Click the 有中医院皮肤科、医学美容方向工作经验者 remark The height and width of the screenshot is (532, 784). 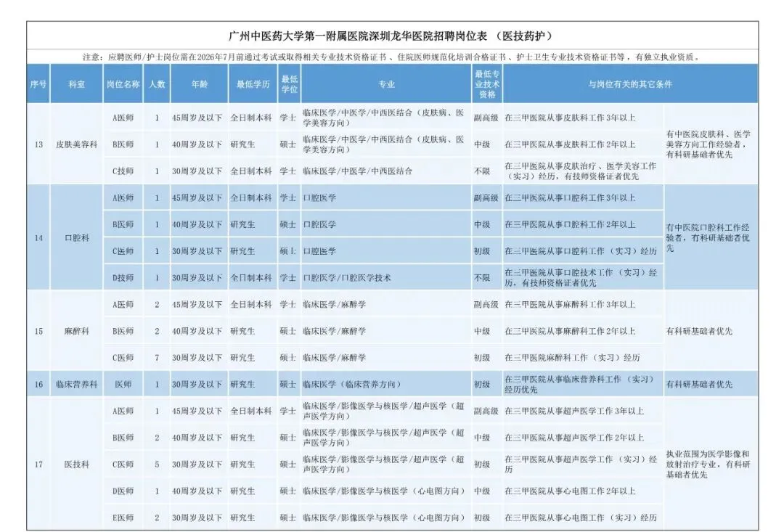point(708,144)
